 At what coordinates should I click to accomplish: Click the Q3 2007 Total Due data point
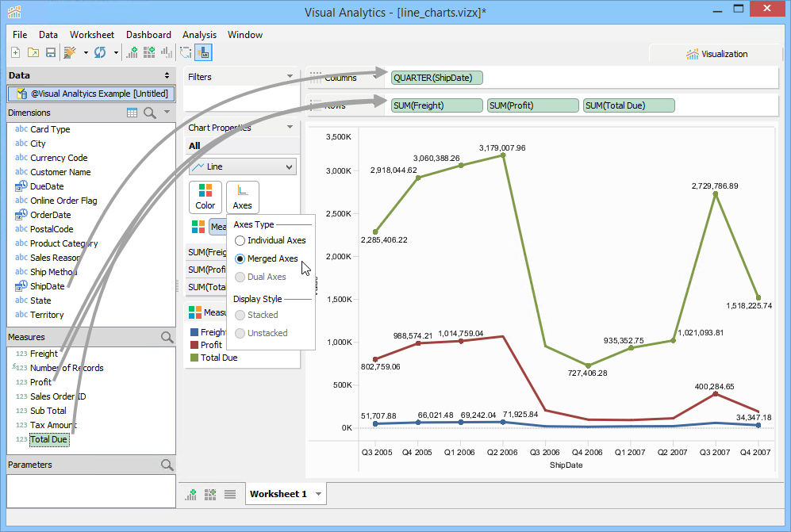pos(716,193)
